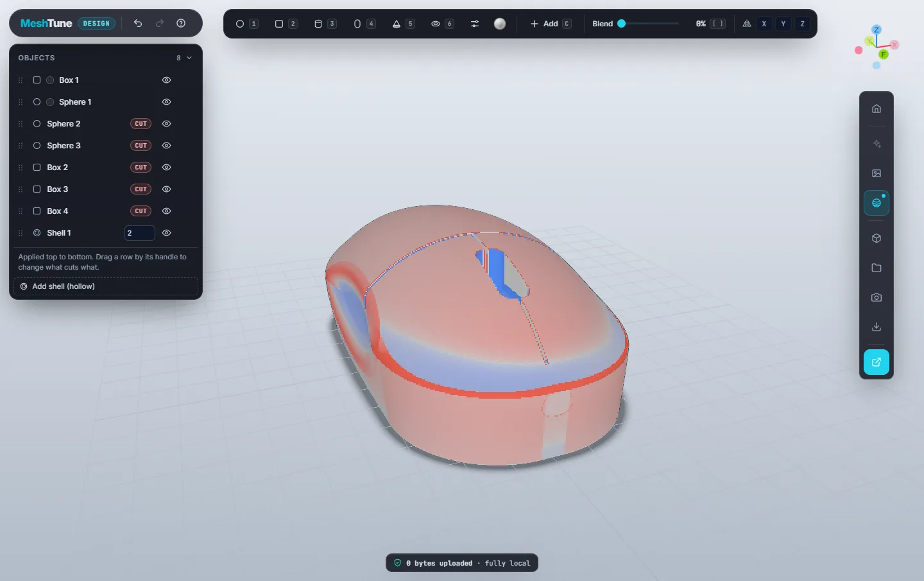Edit the Shell 1 thickness field
This screenshot has width=924, height=581.
click(139, 233)
